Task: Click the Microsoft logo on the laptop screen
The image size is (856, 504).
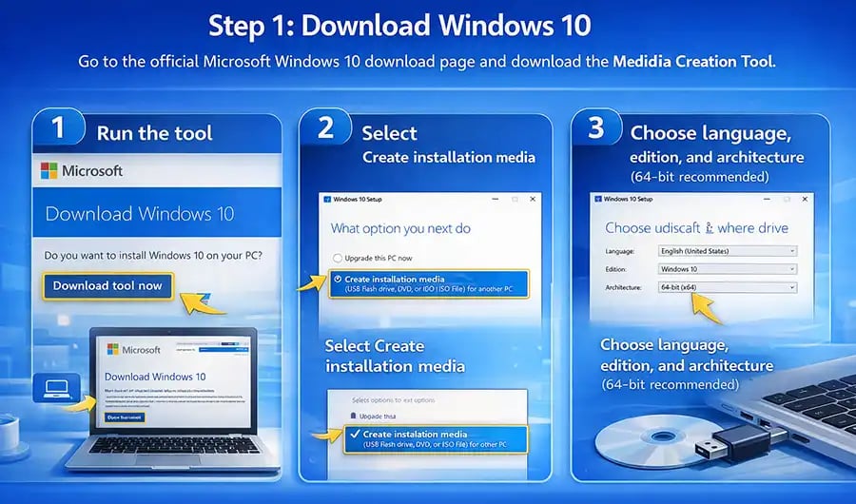Action: pos(113,349)
